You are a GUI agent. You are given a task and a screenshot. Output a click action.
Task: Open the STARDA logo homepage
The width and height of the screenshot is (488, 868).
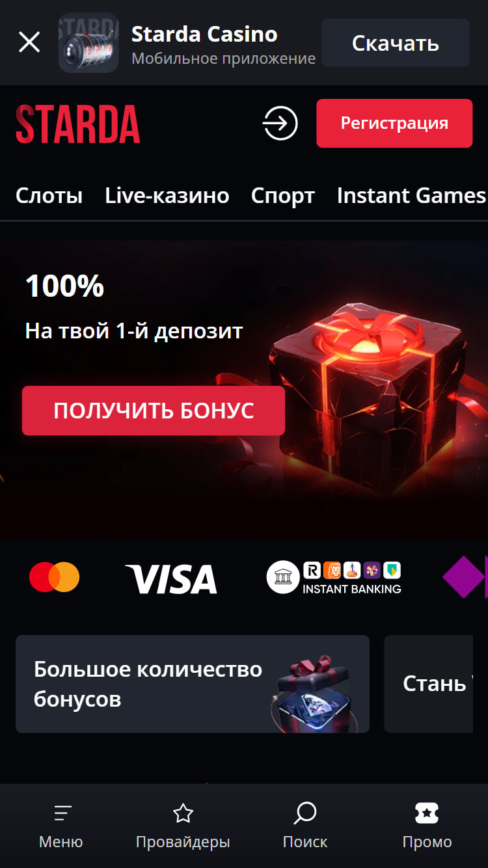click(78, 124)
